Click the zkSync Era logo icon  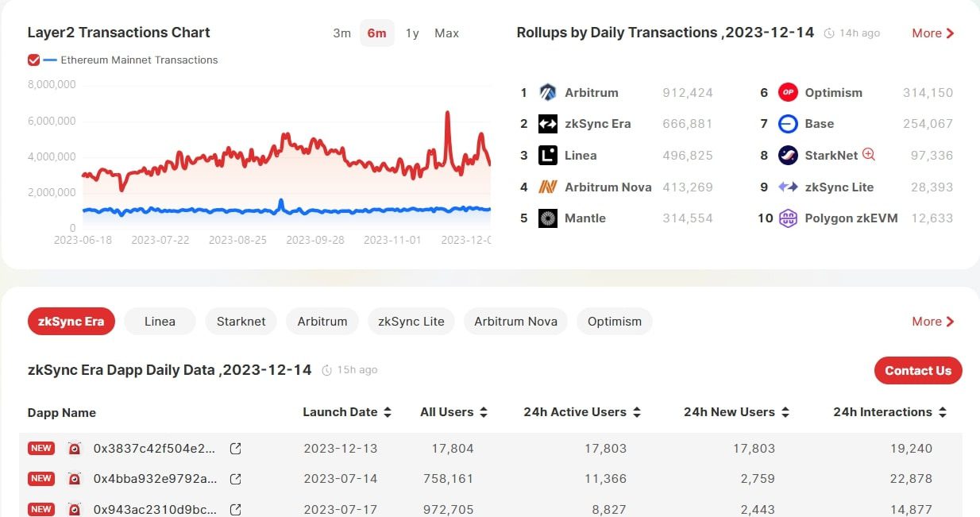point(548,124)
